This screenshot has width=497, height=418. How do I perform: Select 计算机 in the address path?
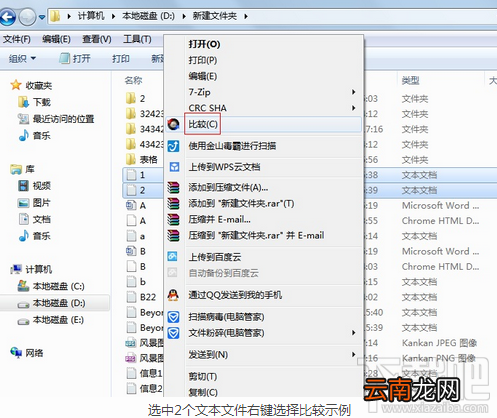point(91,16)
